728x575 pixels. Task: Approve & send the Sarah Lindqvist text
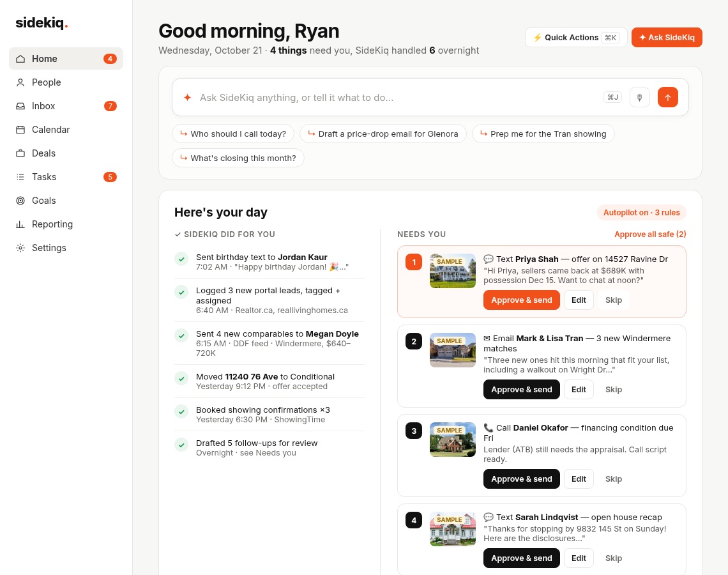pyautogui.click(x=521, y=558)
